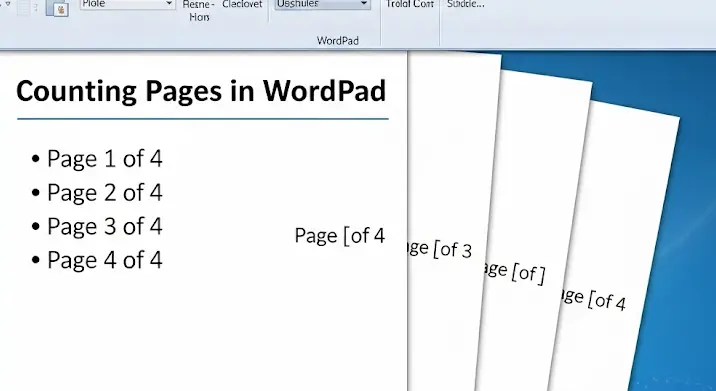Click the 'Trolol Cont' ribbon button
Viewport: 716px width, 391px height.
pos(410,4)
